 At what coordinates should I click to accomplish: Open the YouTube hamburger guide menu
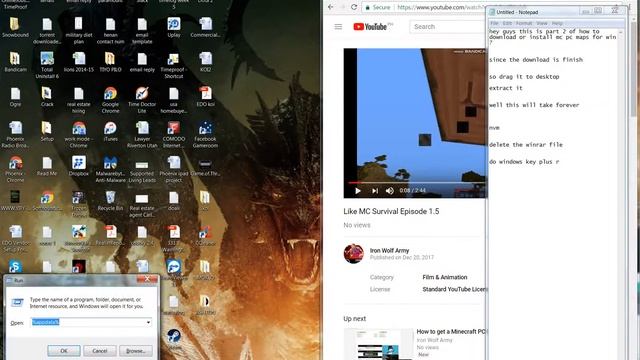338,27
